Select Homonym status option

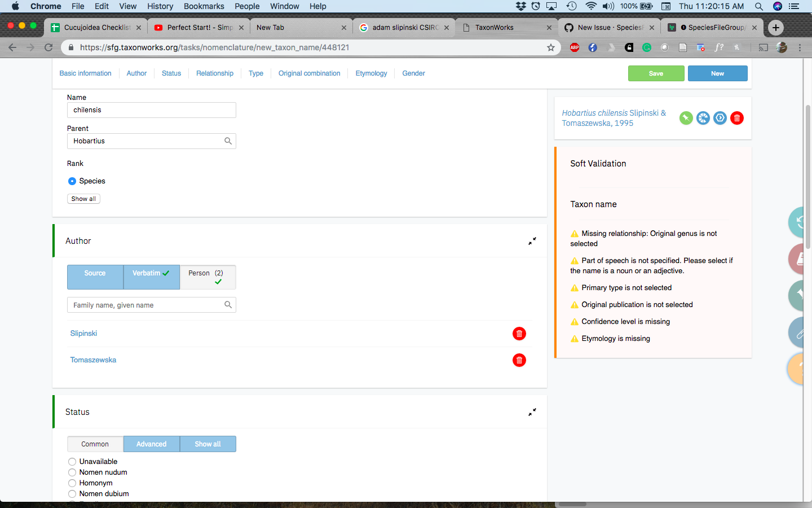pos(72,483)
